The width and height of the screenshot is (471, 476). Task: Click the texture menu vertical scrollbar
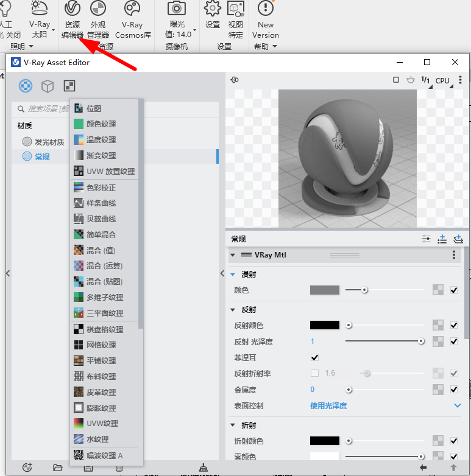coord(140,214)
